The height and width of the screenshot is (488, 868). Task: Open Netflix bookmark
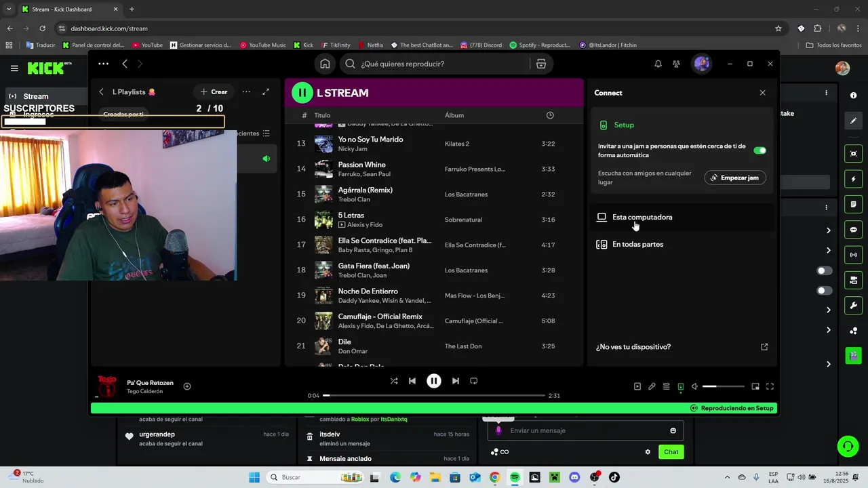click(x=370, y=45)
